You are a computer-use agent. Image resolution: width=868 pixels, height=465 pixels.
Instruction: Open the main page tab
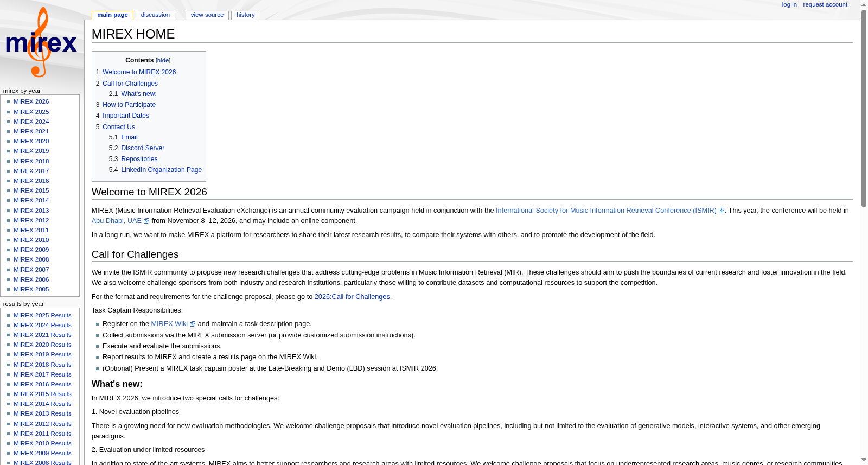(x=112, y=15)
